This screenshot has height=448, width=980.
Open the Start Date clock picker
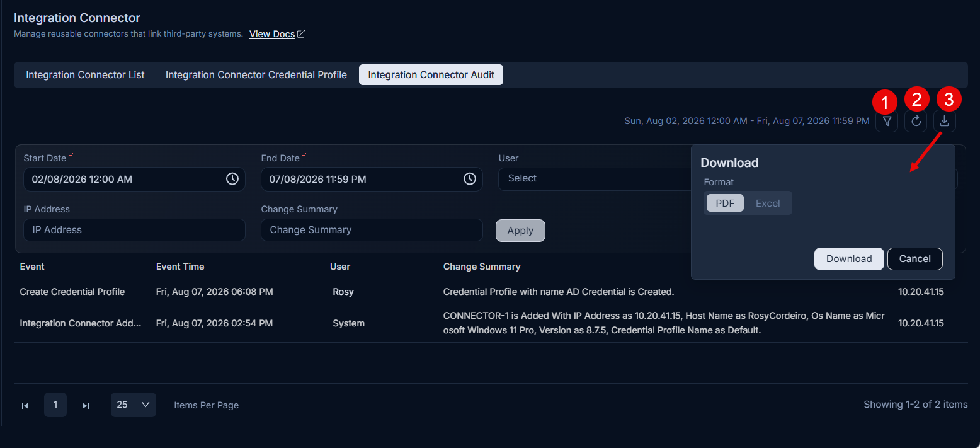(x=232, y=179)
